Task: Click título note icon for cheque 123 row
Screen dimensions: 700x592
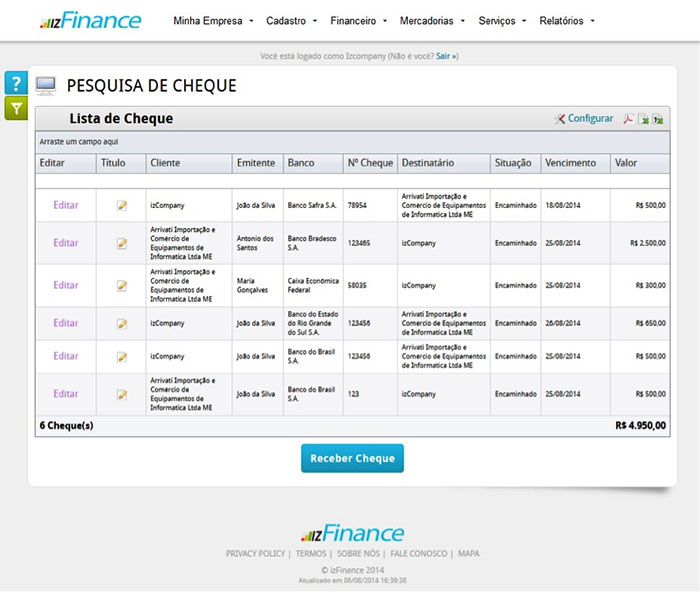Action: pos(122,394)
